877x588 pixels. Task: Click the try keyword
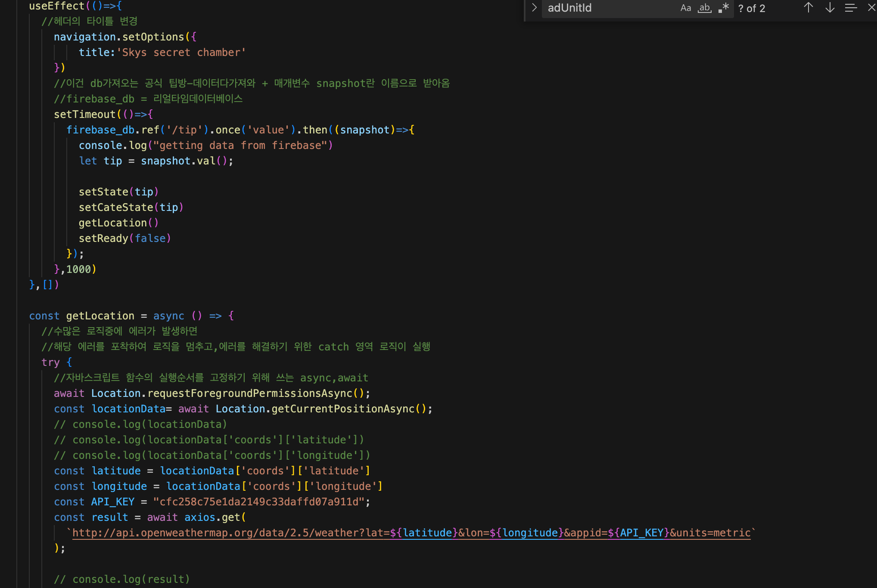[x=50, y=362]
